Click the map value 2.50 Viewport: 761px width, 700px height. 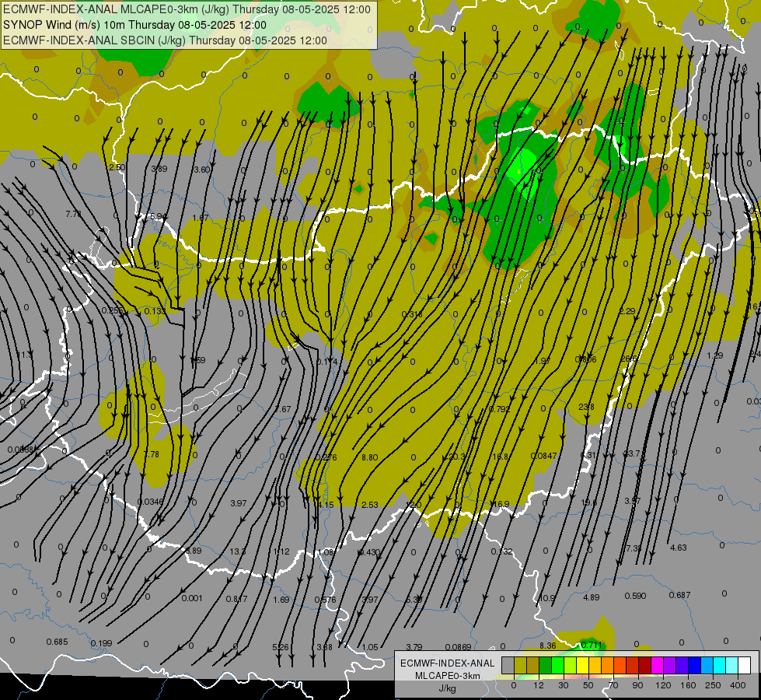coord(117,167)
